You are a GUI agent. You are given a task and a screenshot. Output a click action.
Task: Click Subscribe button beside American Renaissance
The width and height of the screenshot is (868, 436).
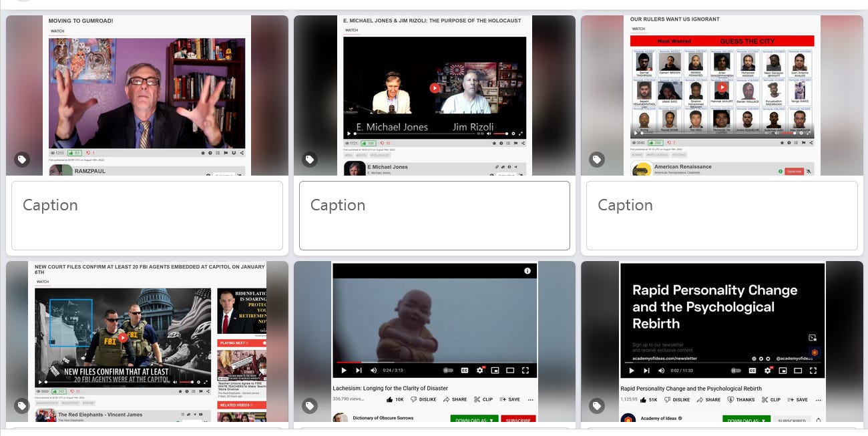click(794, 171)
